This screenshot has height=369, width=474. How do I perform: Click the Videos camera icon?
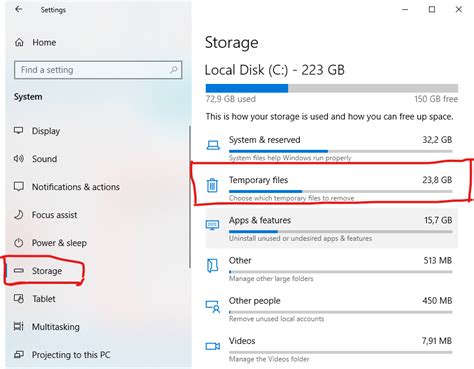tap(213, 346)
